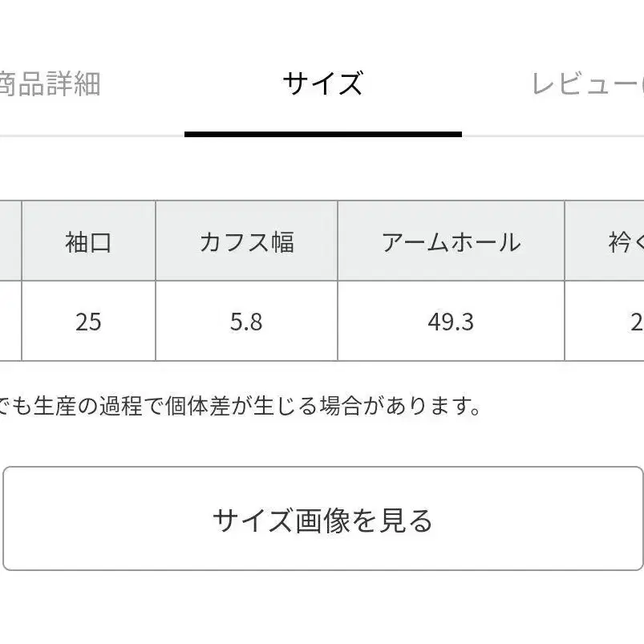Click the black underline beneath サイズ
Screen dimensions: 644x644
point(322,134)
